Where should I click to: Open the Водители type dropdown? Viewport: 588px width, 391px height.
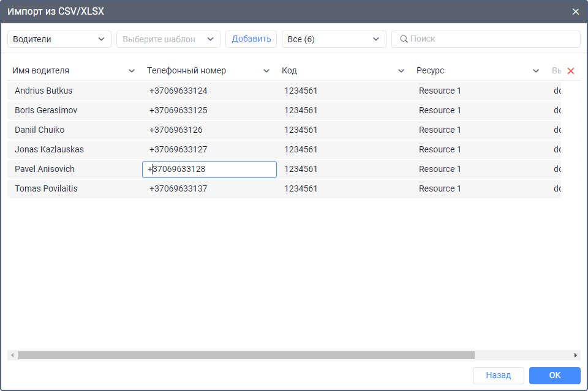59,39
